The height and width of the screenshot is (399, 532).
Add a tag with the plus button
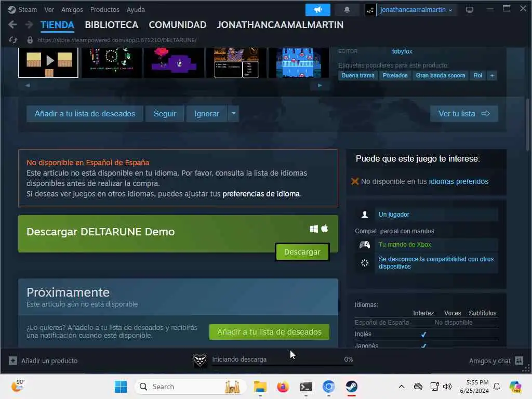tap(492, 75)
